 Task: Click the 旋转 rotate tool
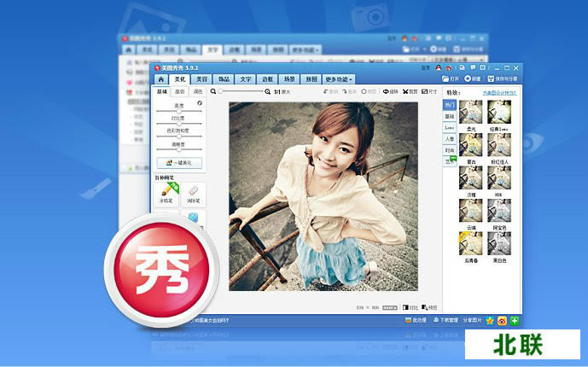(391, 90)
